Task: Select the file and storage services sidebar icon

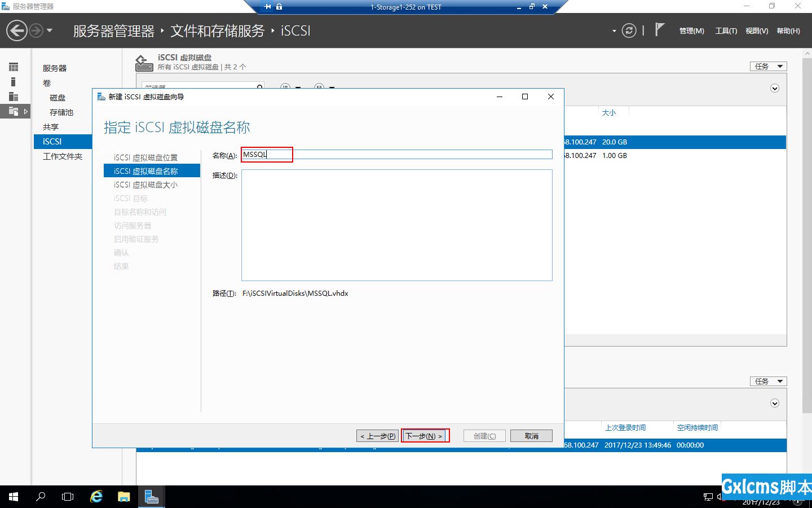Action: (14, 111)
